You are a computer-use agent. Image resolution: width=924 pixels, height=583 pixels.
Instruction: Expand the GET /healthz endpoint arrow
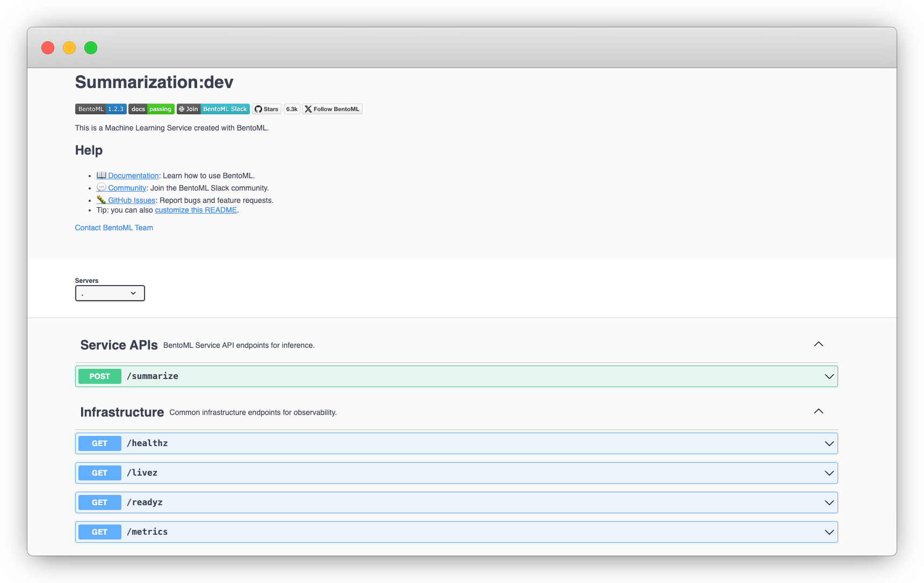tap(829, 443)
